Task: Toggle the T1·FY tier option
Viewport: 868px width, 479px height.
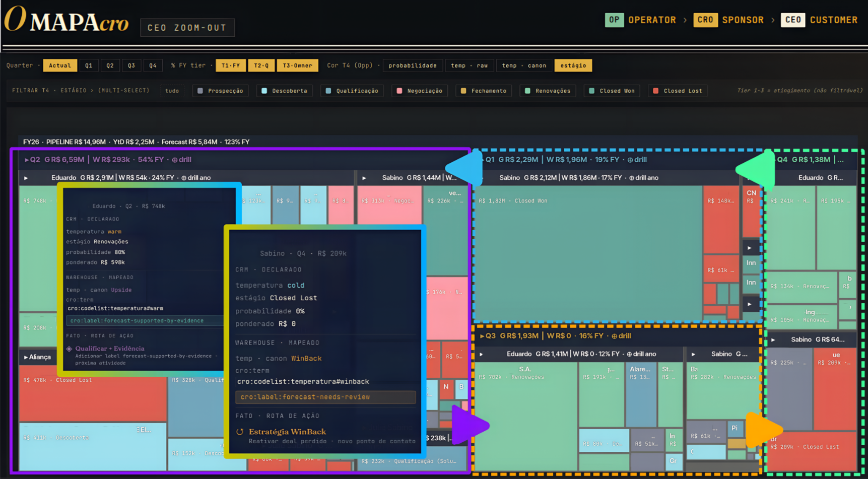Action: tap(231, 65)
